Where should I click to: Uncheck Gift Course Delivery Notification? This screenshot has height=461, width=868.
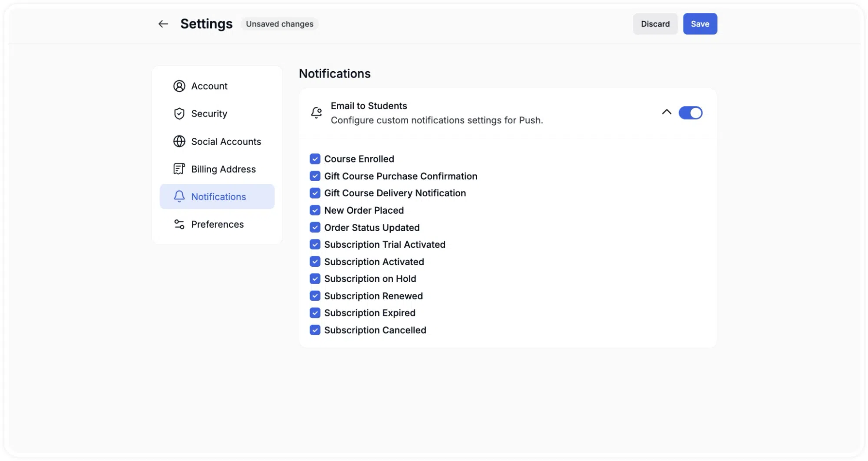pos(315,193)
